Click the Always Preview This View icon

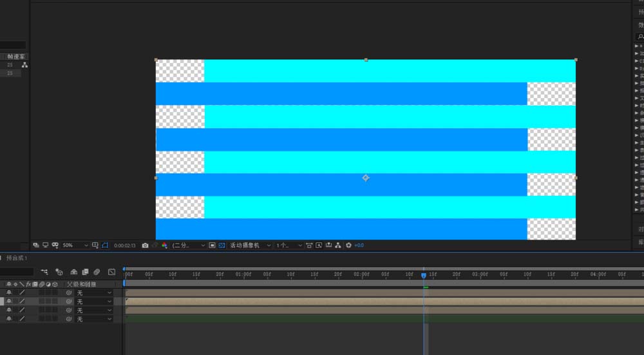[36, 245]
